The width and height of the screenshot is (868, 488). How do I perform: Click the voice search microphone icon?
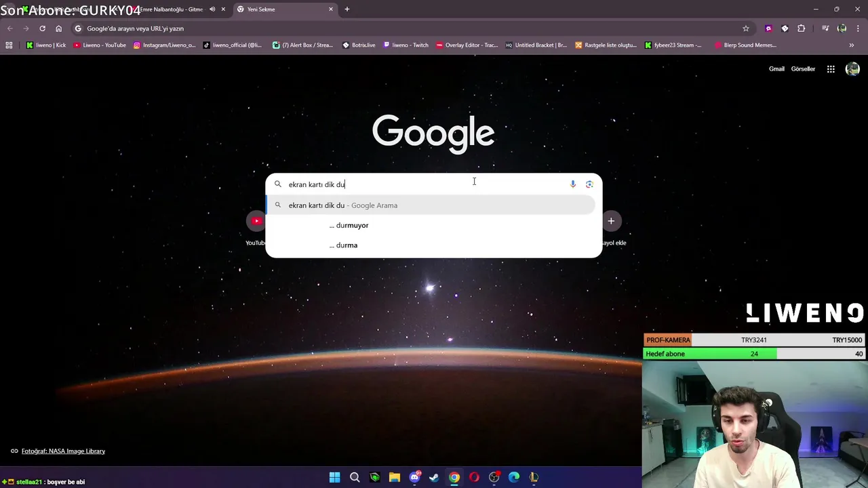573,184
